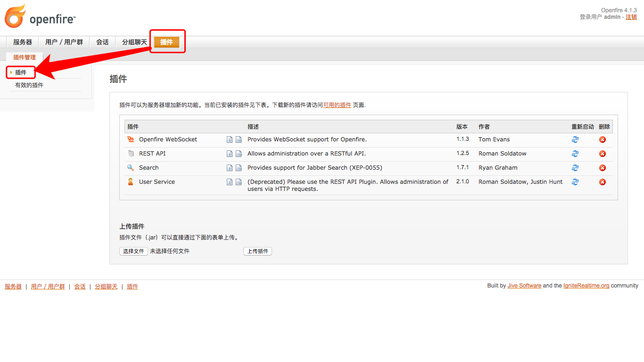Image resolution: width=644 pixels, height=362 pixels.
Task: Click the 上传插件 upload button
Action: 257,251
